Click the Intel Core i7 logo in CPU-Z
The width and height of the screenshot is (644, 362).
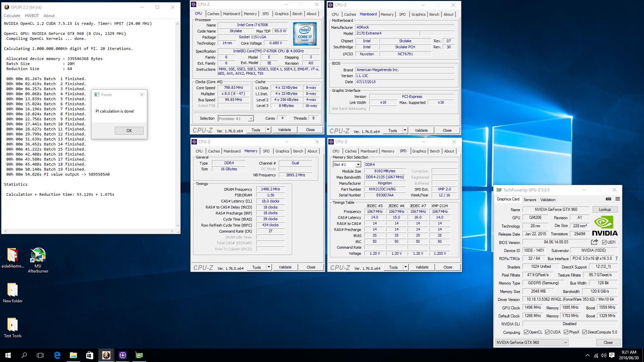click(x=305, y=34)
